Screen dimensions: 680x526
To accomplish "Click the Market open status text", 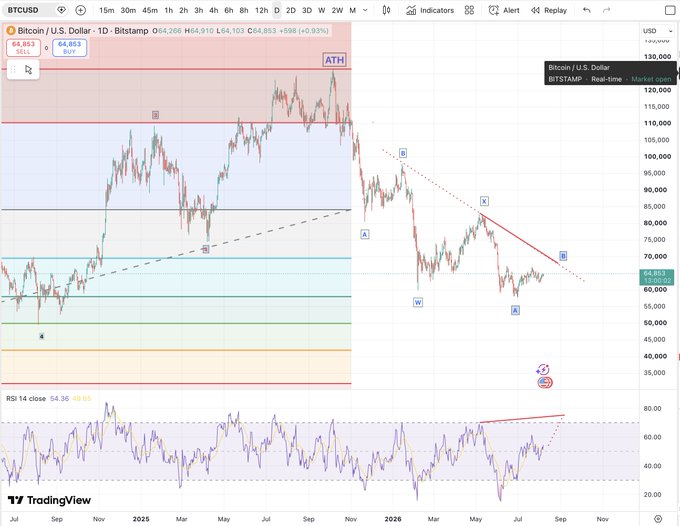I will point(651,79).
